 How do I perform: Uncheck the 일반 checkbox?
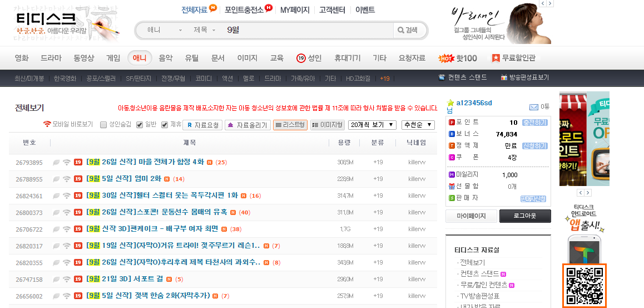(x=140, y=125)
